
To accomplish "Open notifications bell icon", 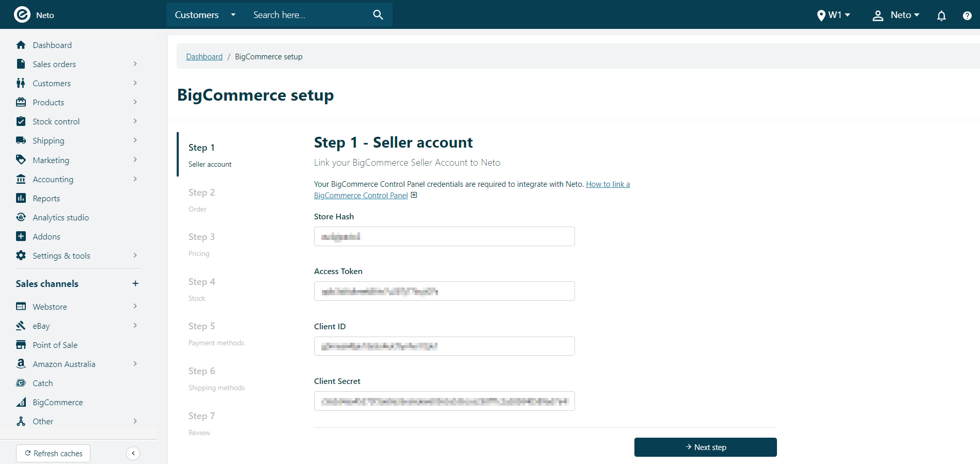I will (x=941, y=15).
